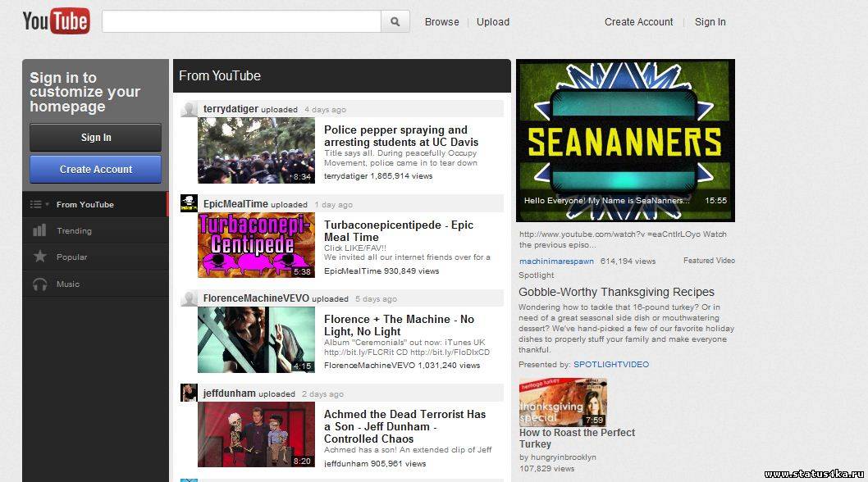Click Create Account in the header
Viewport: 868px width, 482px height.
[639, 22]
